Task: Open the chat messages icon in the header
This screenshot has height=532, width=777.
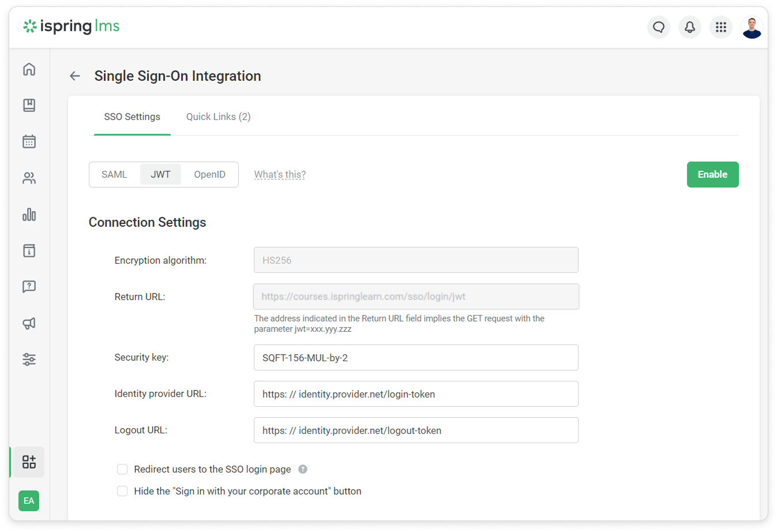Action: (658, 27)
